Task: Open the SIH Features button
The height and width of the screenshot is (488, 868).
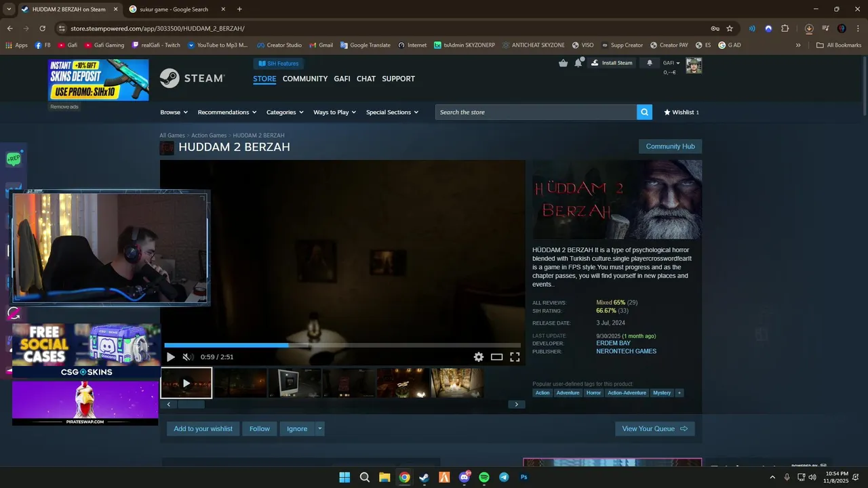Action: [279, 64]
